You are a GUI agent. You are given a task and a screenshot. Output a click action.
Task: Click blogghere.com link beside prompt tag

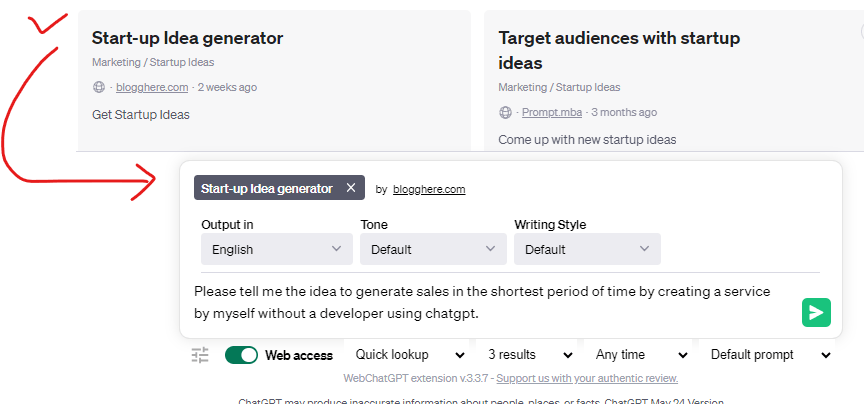pyautogui.click(x=428, y=189)
